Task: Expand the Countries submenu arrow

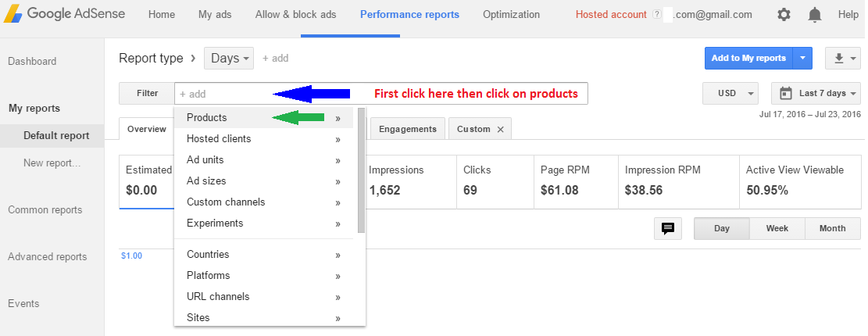Action: (338, 256)
